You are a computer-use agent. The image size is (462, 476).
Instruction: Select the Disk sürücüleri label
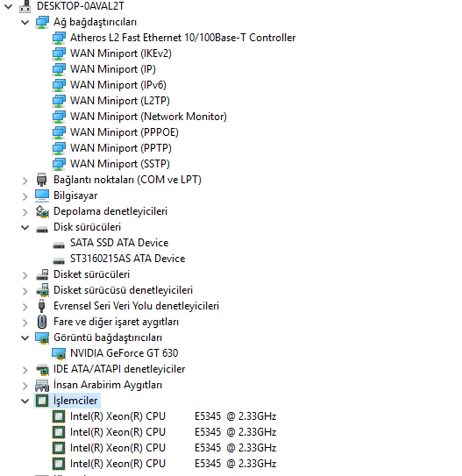coord(87,227)
